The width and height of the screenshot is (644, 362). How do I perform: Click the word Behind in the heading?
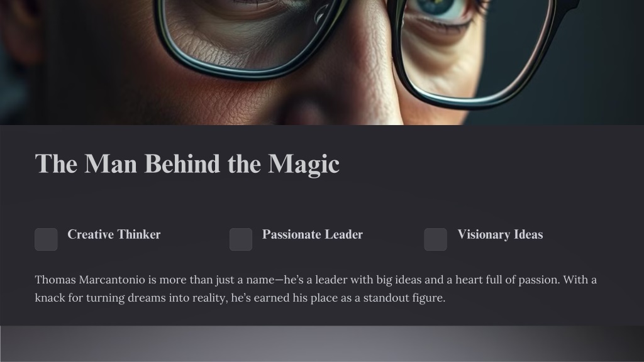pos(182,163)
